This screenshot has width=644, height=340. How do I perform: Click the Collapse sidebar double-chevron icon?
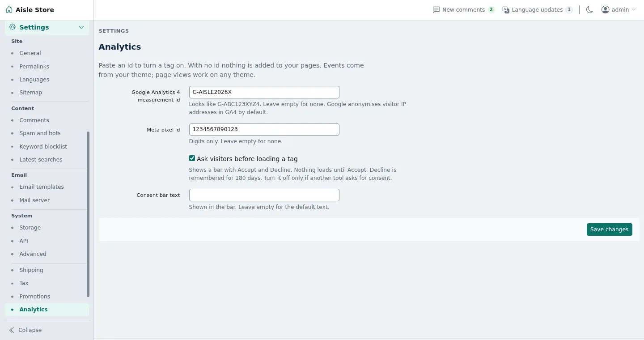[x=12, y=330]
